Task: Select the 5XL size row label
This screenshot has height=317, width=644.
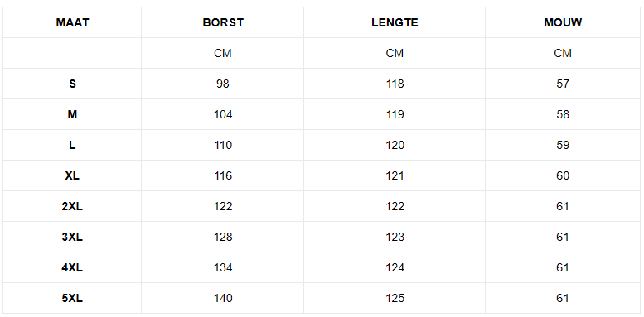Action: 72,298
